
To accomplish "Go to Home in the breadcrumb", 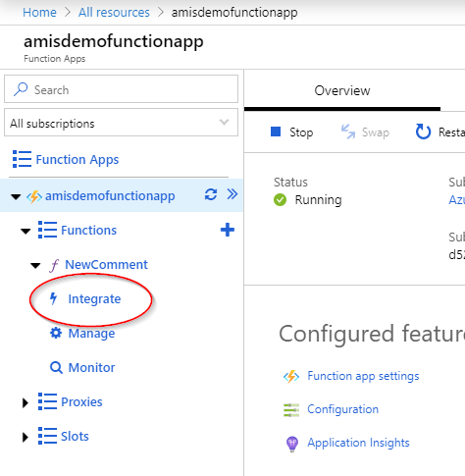I will coord(39,13).
